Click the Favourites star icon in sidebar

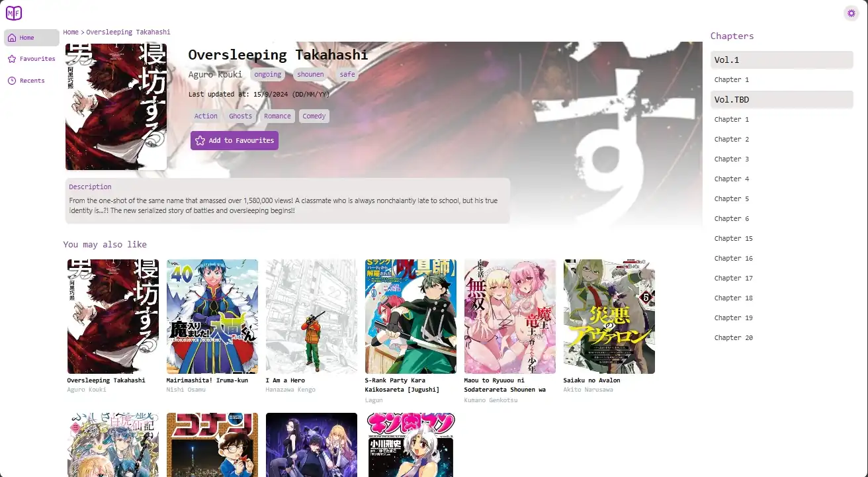click(x=12, y=59)
